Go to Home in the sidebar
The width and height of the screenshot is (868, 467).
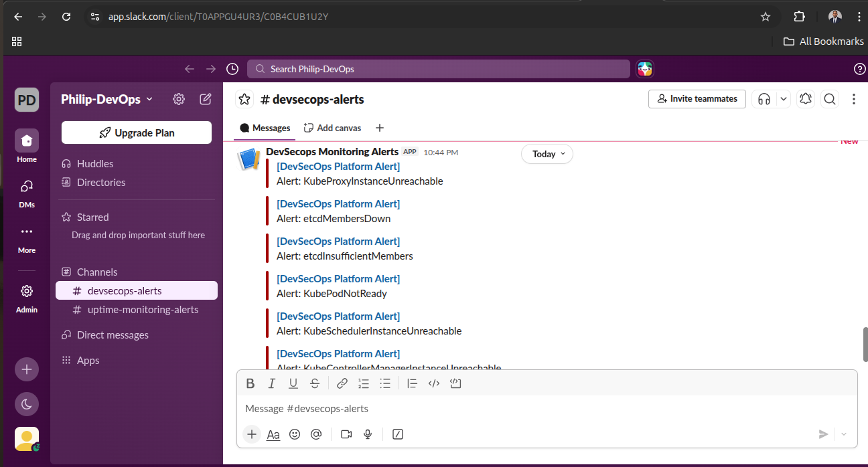point(27,146)
